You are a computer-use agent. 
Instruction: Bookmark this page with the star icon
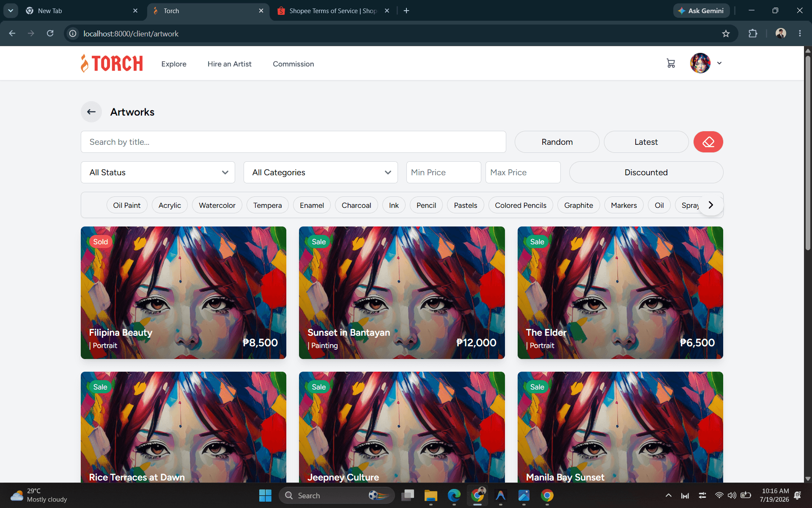726,33
